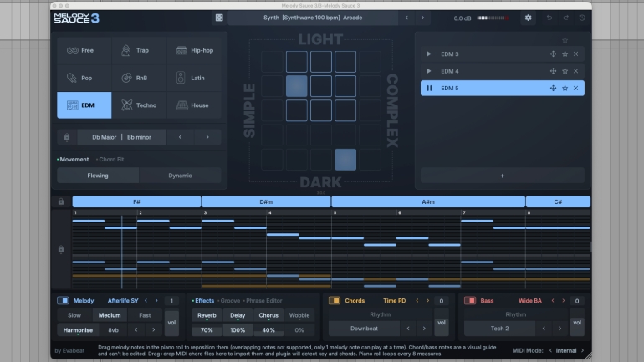Image resolution: width=644 pixels, height=362 pixels.
Task: Select the Trap genre icon
Action: click(x=128, y=51)
